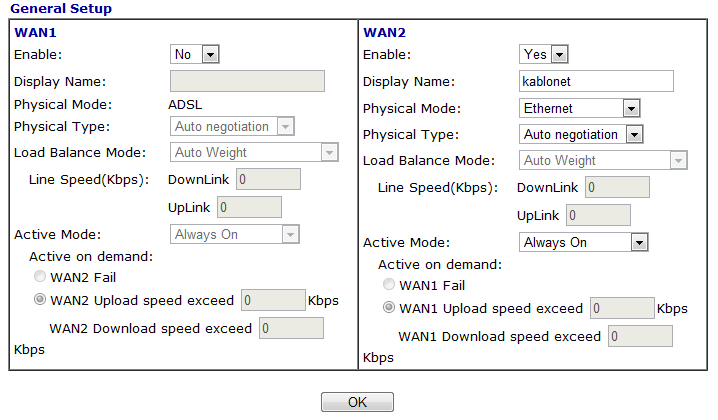718x420 pixels.
Task: Select WAN2 Upload speed exceed radio
Action: click(40, 300)
